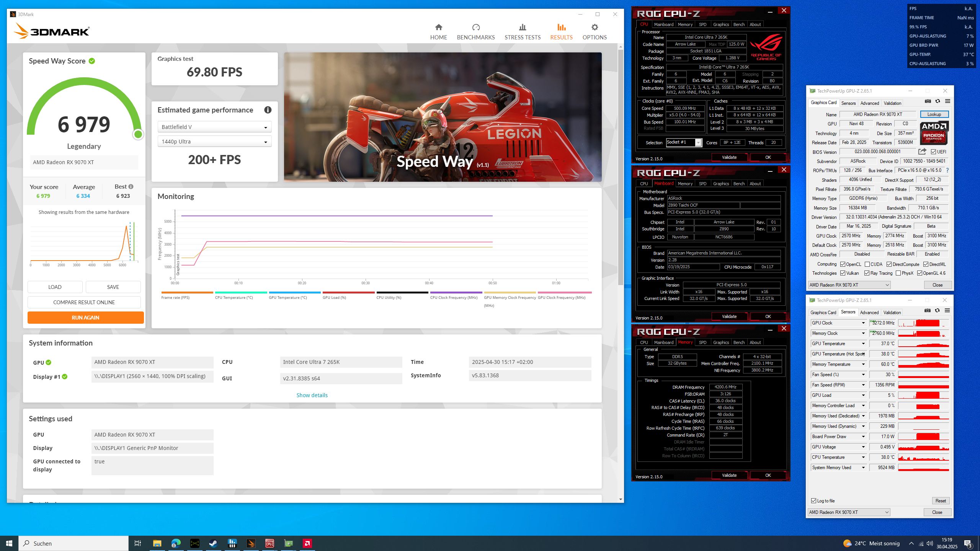Open AMD Software from taskbar
The width and height of the screenshot is (980, 551).
coord(307,543)
